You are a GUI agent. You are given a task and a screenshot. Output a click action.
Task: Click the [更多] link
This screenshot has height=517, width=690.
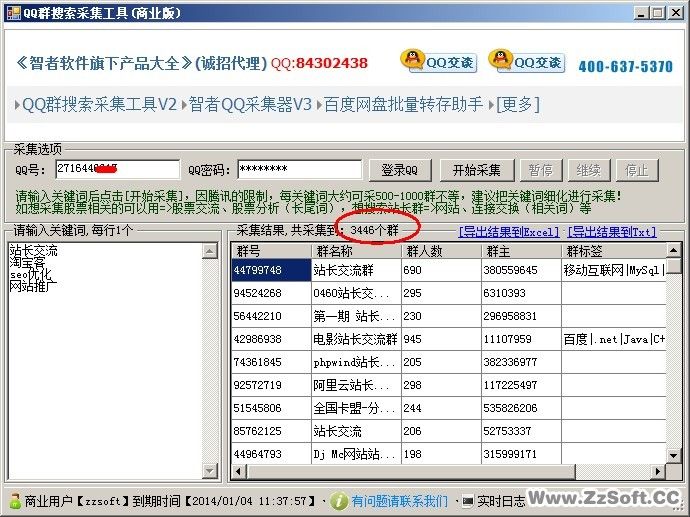click(518, 104)
